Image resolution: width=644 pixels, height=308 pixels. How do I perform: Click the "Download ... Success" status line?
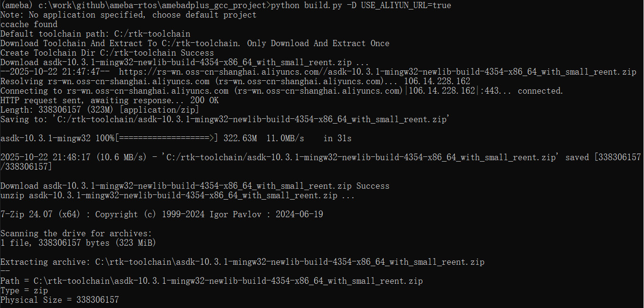tap(195, 186)
